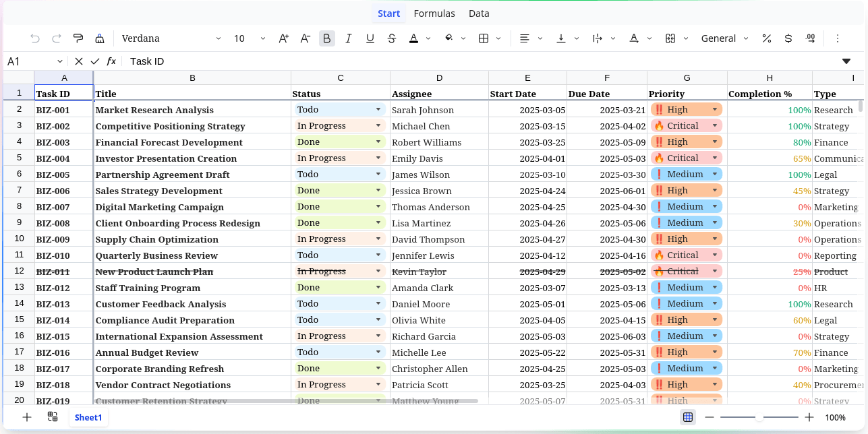This screenshot has width=868, height=434.
Task: Click the Sheet1 sheet tab
Action: [88, 417]
